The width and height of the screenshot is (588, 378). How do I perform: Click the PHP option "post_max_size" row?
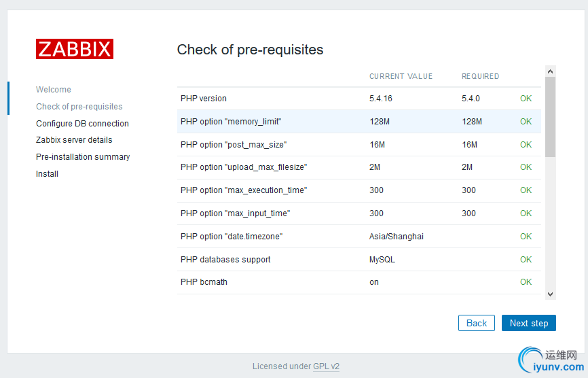coord(359,145)
